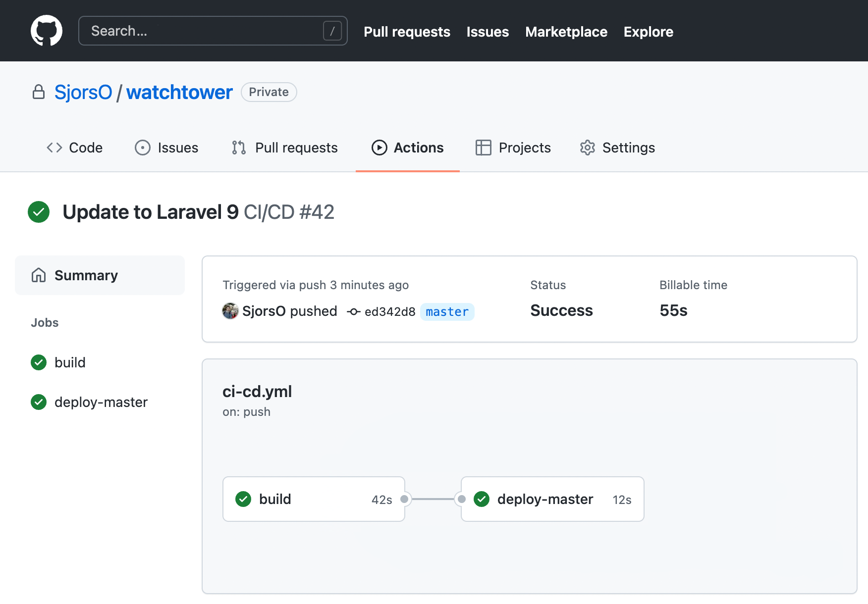868x604 pixels.
Task: Open the Projects tab
Action: pyautogui.click(x=513, y=148)
